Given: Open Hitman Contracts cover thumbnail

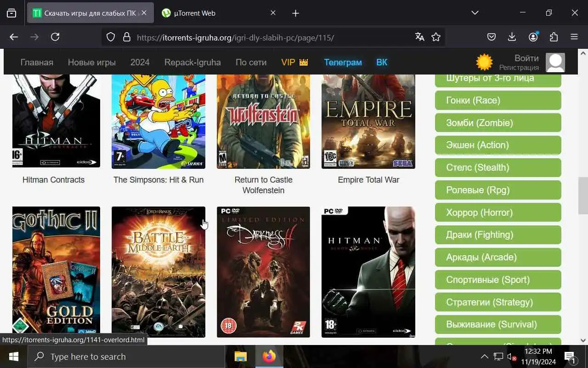Looking at the screenshot, I should pos(56,121).
